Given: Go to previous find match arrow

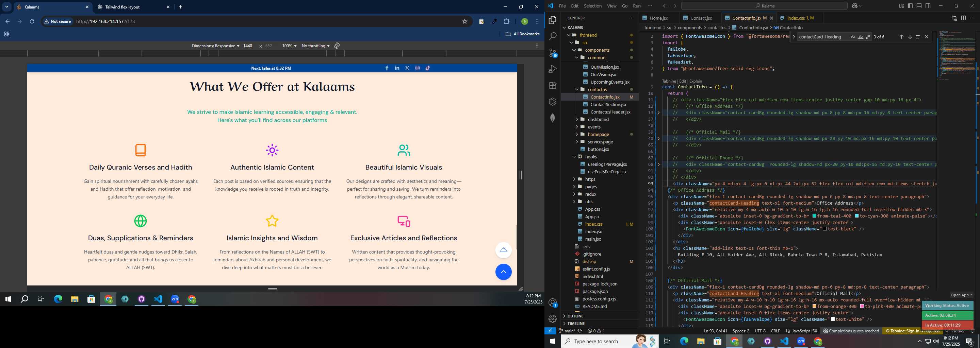Looking at the screenshot, I should tap(901, 37).
